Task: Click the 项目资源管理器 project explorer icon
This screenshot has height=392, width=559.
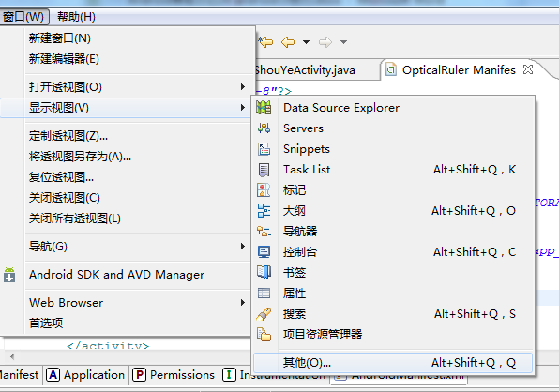Action: pos(264,335)
